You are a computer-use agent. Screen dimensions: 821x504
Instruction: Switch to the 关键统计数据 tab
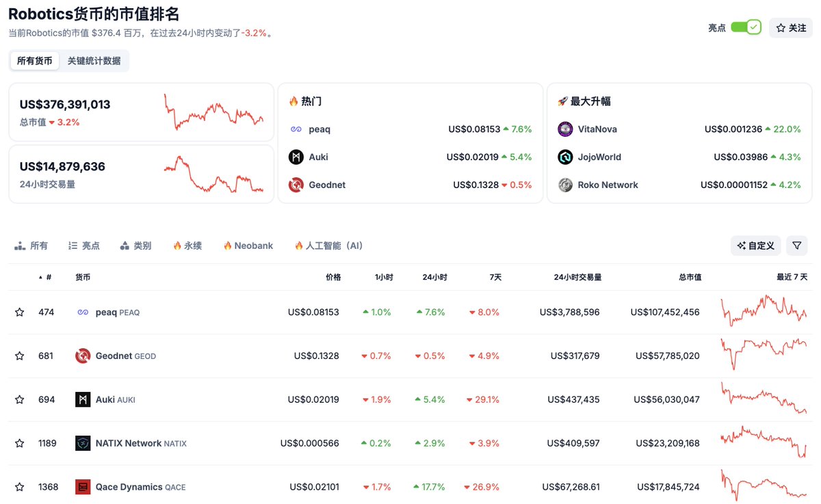pos(94,61)
